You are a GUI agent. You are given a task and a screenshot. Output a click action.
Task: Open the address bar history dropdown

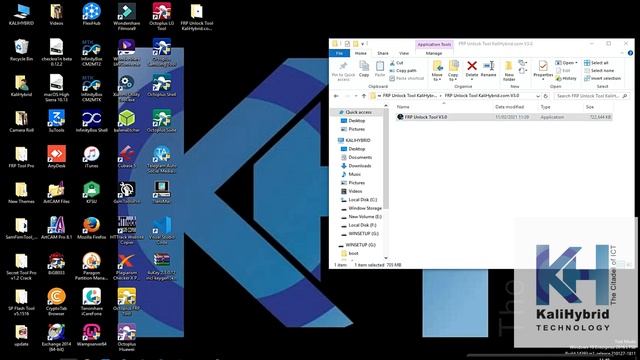tap(538, 96)
